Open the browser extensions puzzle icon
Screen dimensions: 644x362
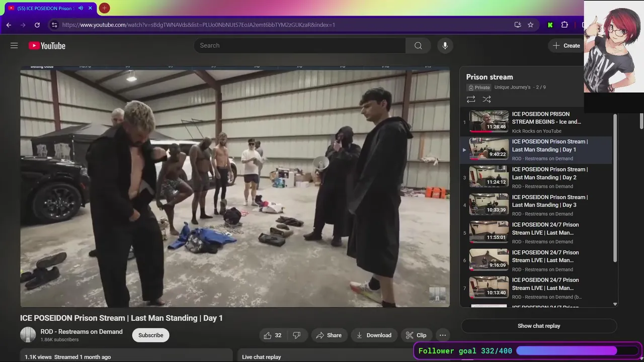(565, 25)
